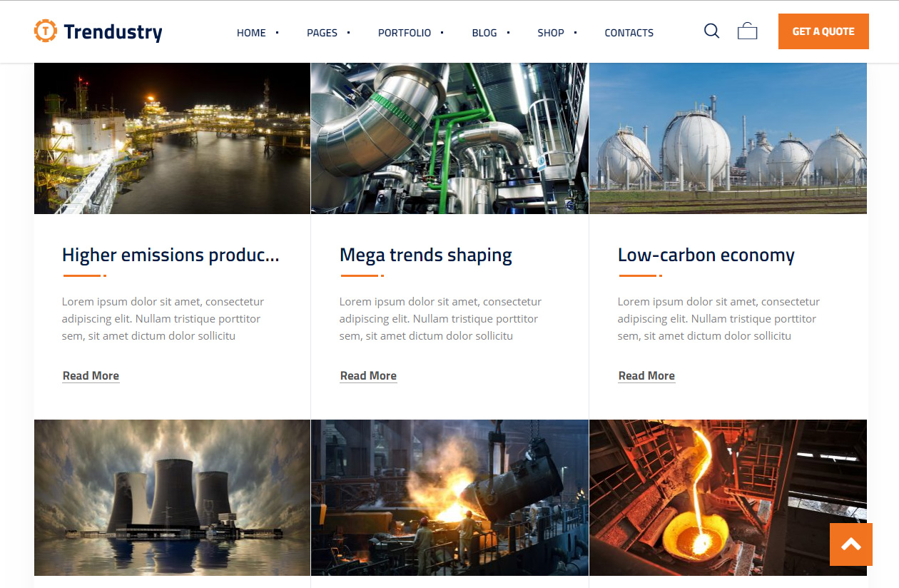Open the Blog menu
This screenshot has height=588, width=899.
click(x=484, y=33)
